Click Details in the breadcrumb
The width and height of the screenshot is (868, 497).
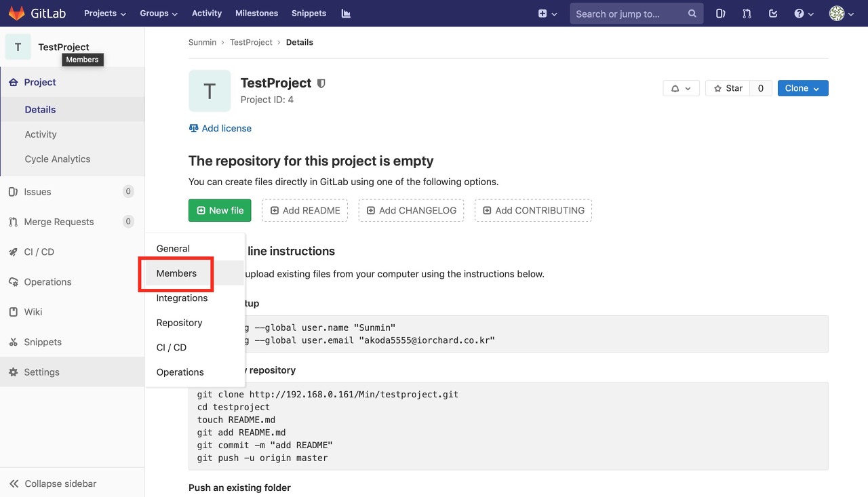(300, 42)
